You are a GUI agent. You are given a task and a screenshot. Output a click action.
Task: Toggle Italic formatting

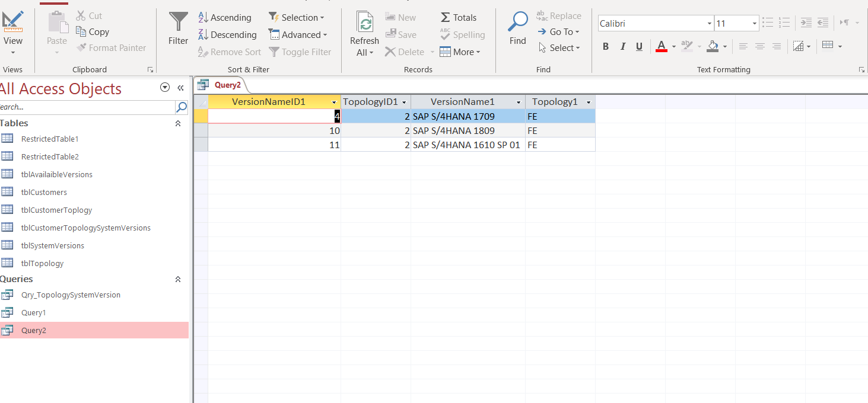[x=623, y=47]
